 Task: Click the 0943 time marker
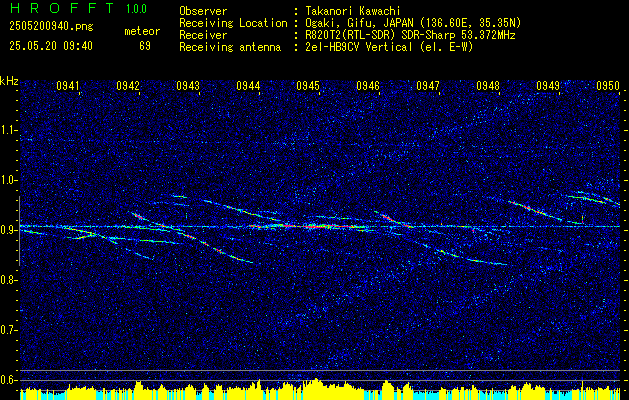pyautogui.click(x=188, y=85)
